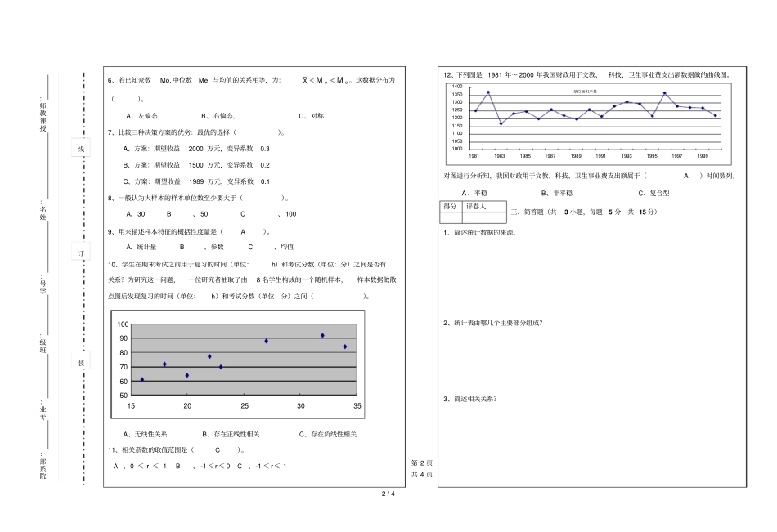The height and width of the screenshot is (532, 777).
Task: Click the scatter plot y-axis label 100
Action: (123, 324)
